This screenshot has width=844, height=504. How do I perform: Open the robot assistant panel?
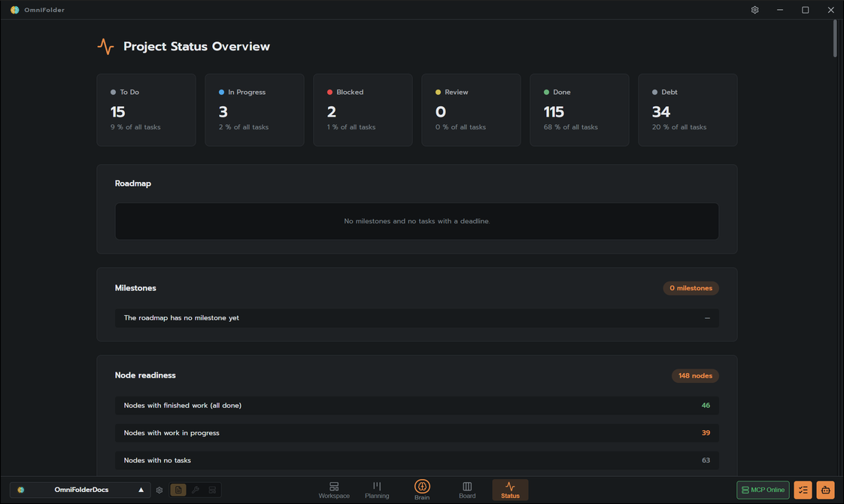point(825,490)
